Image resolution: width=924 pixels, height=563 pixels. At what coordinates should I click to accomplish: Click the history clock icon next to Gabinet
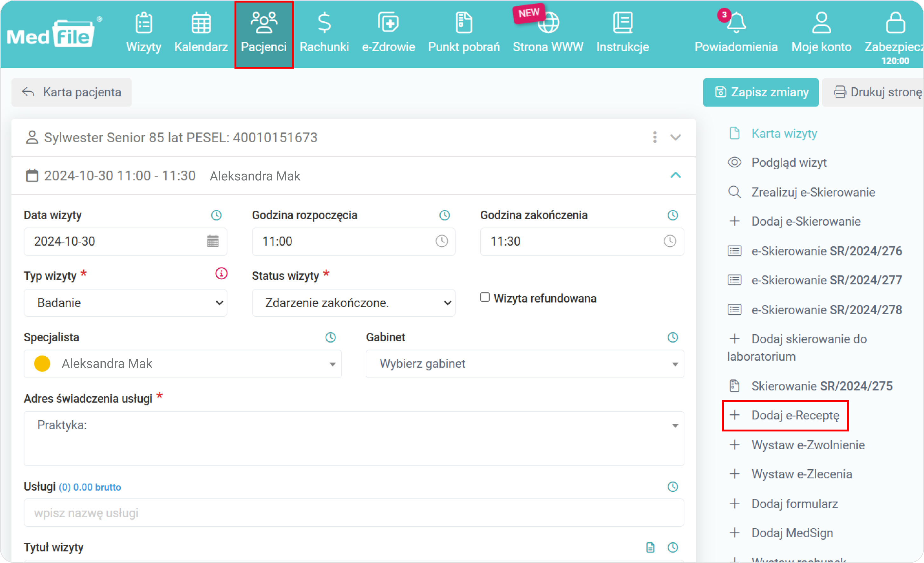[673, 337]
